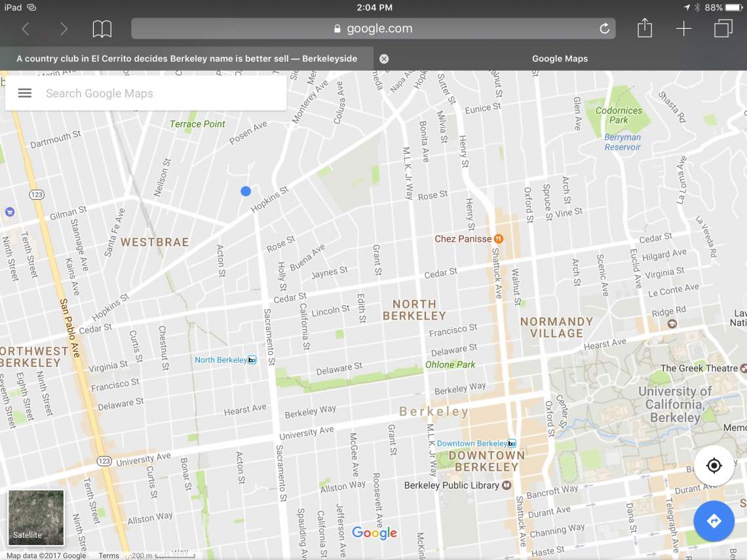Select the Berryman Reservoir label

[x=622, y=142]
